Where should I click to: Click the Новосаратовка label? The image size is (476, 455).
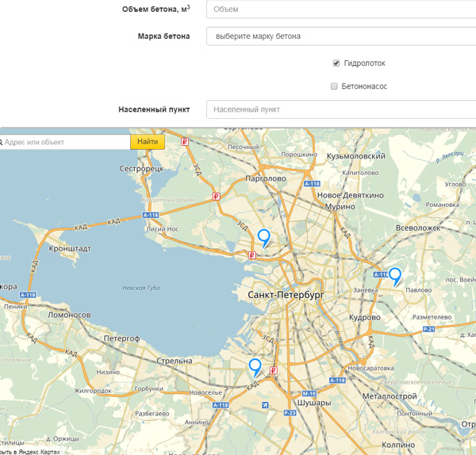[370, 369]
